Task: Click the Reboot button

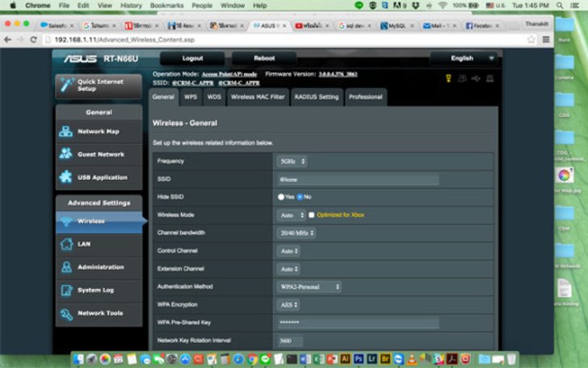Action: click(x=264, y=58)
